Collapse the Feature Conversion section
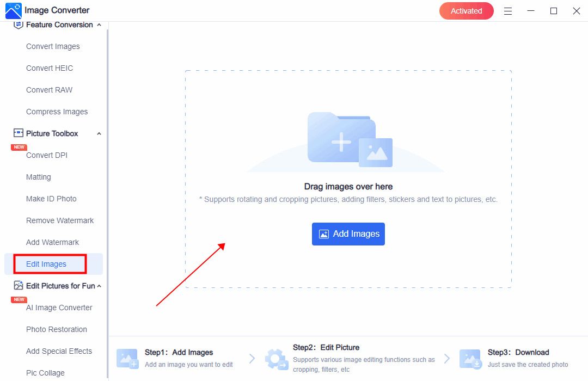This screenshot has width=588, height=381. pos(99,25)
